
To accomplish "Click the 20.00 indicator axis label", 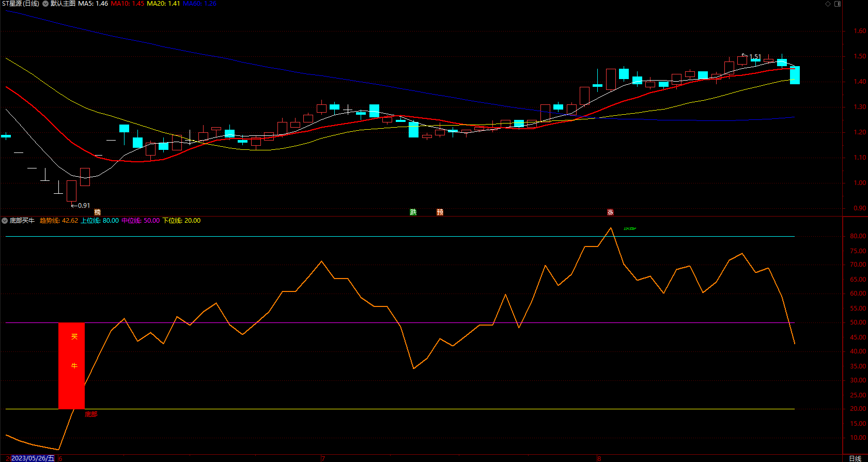I will coord(858,409).
